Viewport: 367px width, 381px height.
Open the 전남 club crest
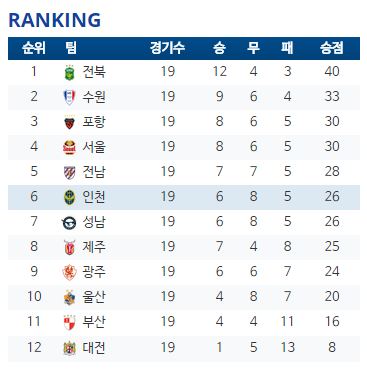pyautogui.click(x=70, y=172)
